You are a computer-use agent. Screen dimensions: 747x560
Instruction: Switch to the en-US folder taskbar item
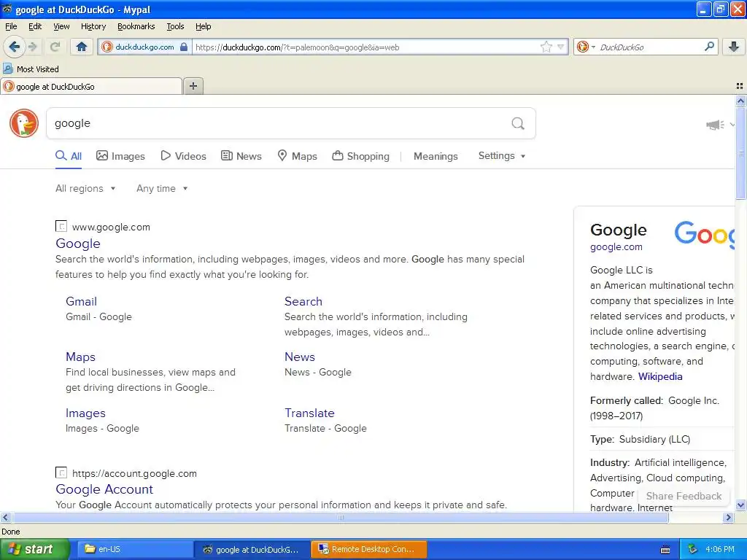click(135, 549)
